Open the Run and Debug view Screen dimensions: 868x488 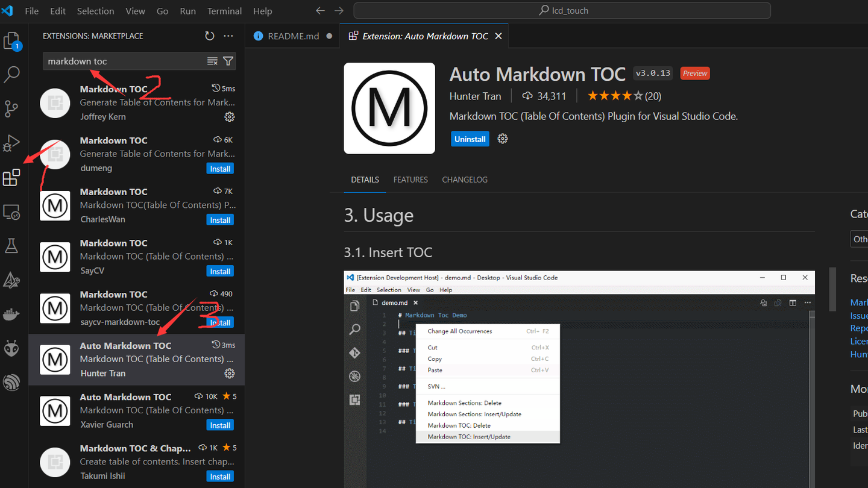click(12, 143)
